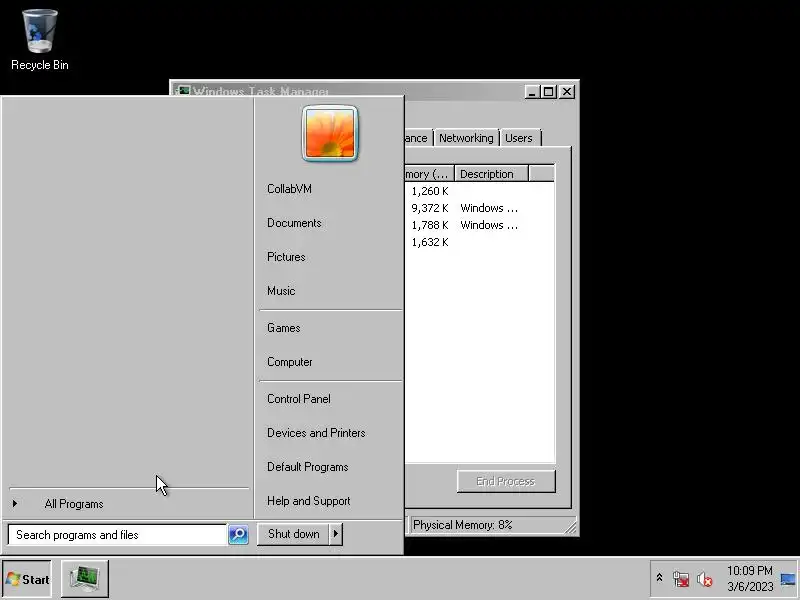Click the Show desktop icon beside the clock

[x=788, y=579]
